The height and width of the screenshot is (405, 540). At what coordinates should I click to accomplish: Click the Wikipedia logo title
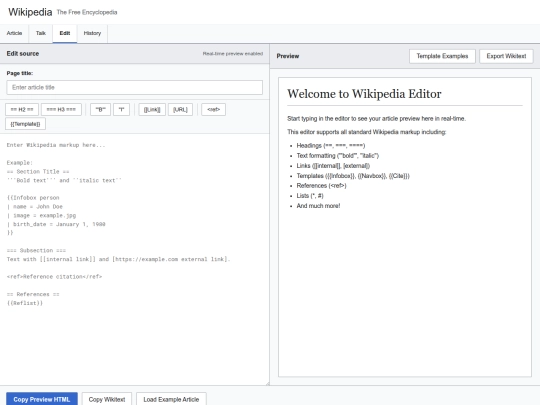pos(30,12)
